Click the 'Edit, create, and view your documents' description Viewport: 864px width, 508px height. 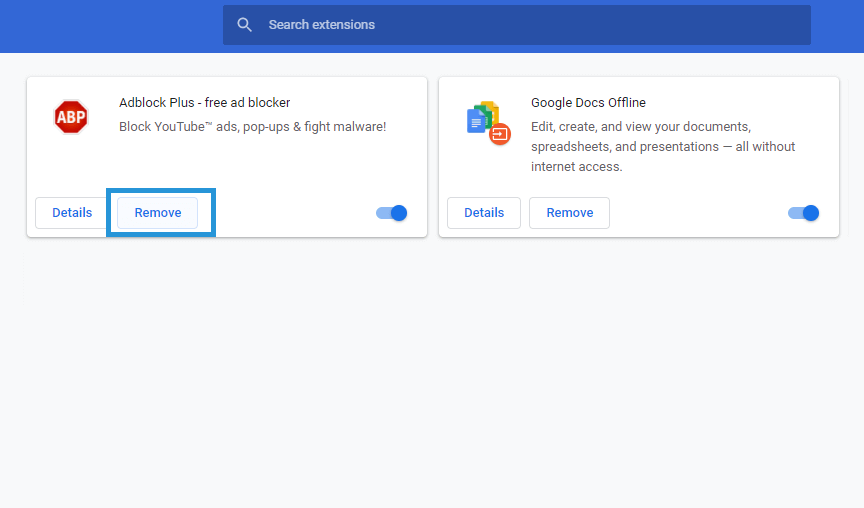[x=663, y=147]
